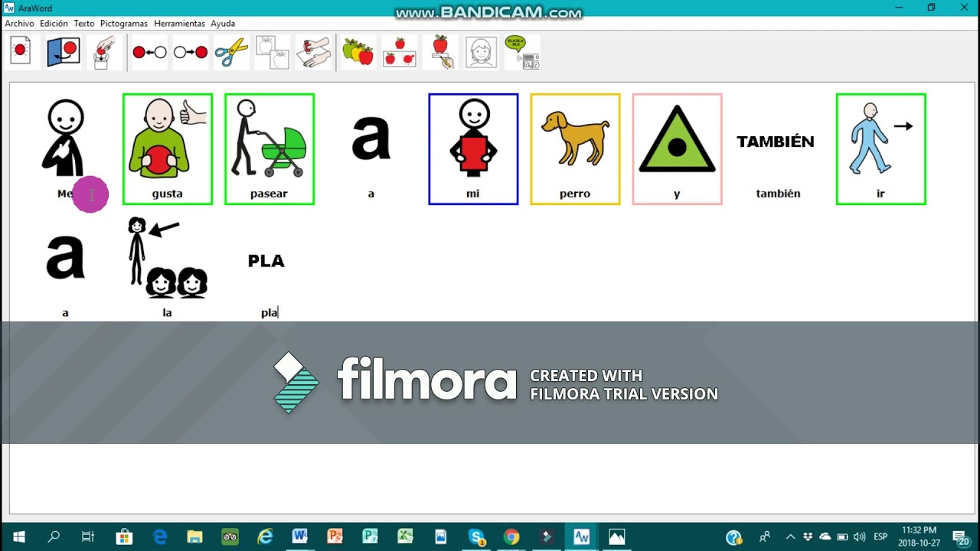Open the notification center with 20 badge

click(962, 536)
